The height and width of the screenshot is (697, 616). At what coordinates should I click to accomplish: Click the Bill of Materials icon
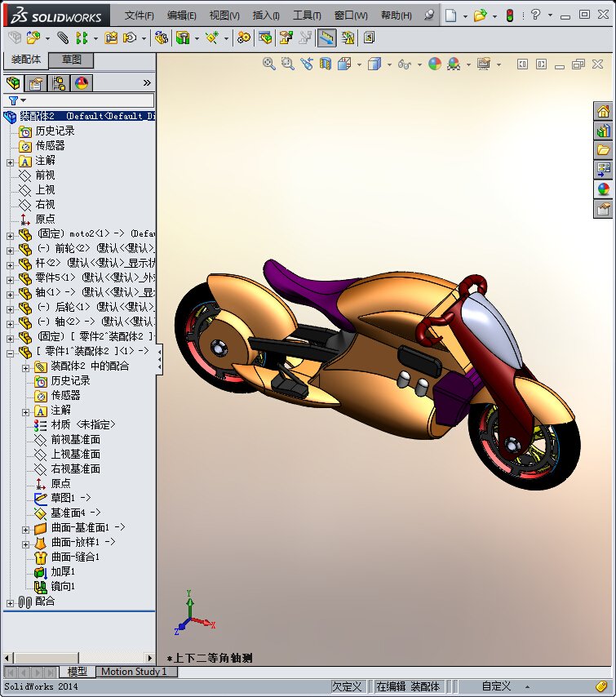265,38
